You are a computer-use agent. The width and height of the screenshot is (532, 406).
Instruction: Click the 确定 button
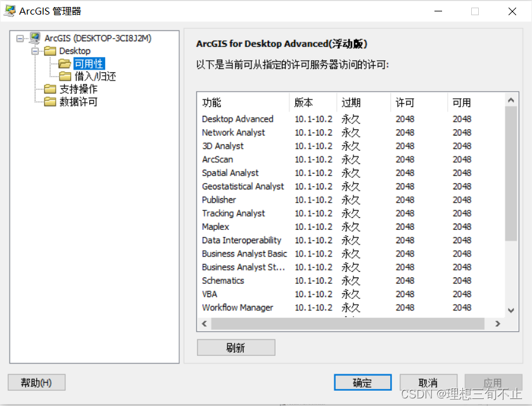coord(363,383)
